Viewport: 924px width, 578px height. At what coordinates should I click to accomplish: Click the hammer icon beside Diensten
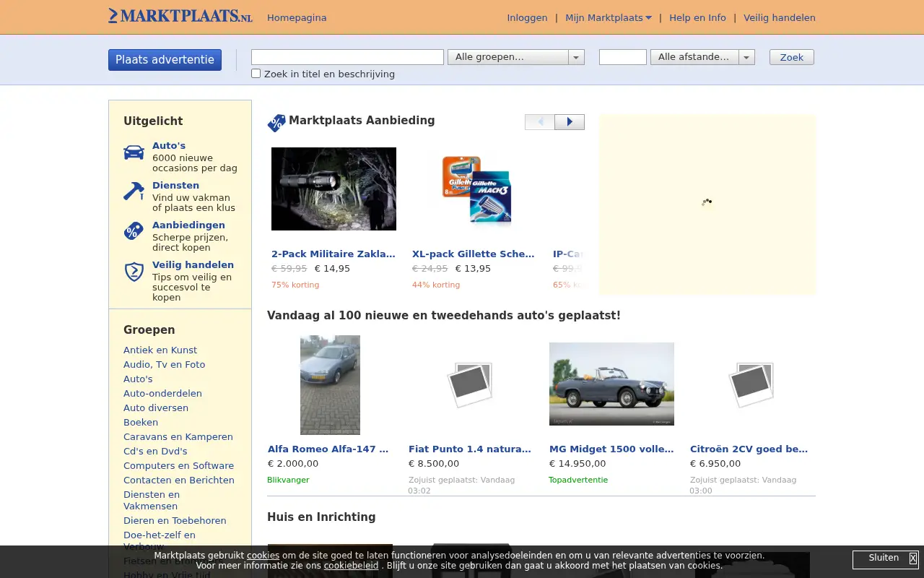tap(134, 191)
